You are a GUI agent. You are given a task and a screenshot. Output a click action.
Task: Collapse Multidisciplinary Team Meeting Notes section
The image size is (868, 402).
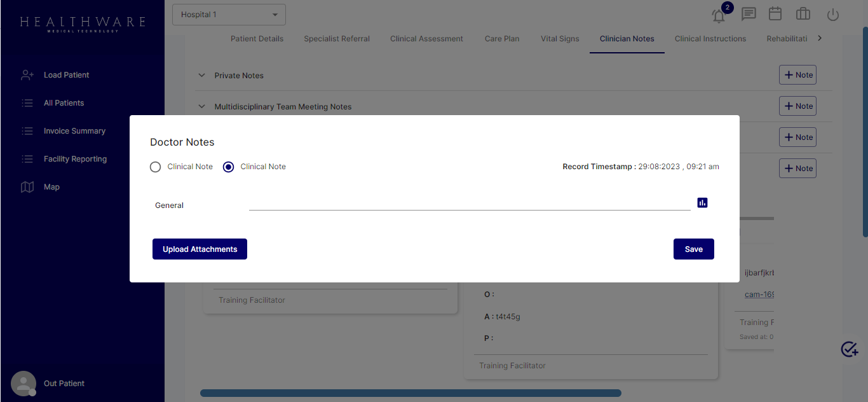[202, 107]
